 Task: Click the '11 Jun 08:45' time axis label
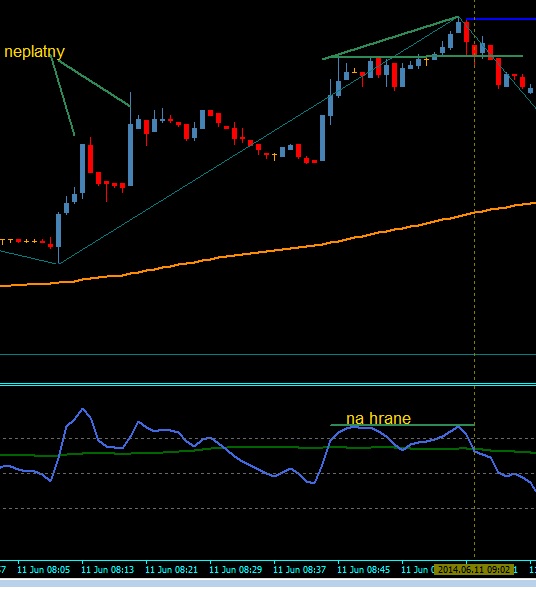[x=364, y=570]
